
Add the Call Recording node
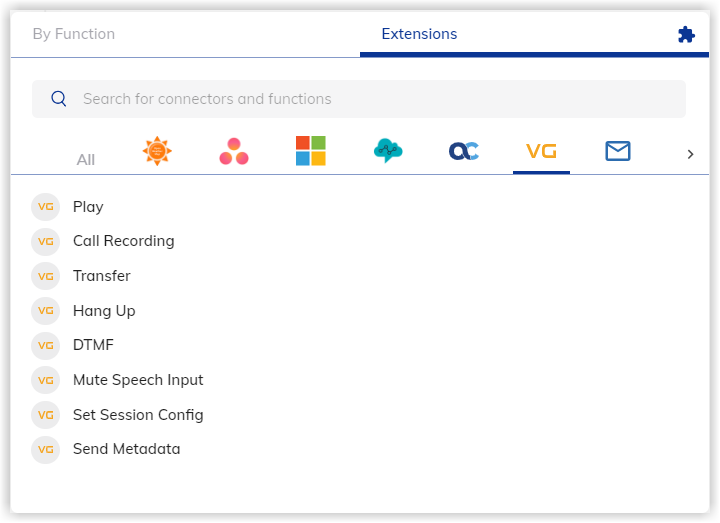124,241
